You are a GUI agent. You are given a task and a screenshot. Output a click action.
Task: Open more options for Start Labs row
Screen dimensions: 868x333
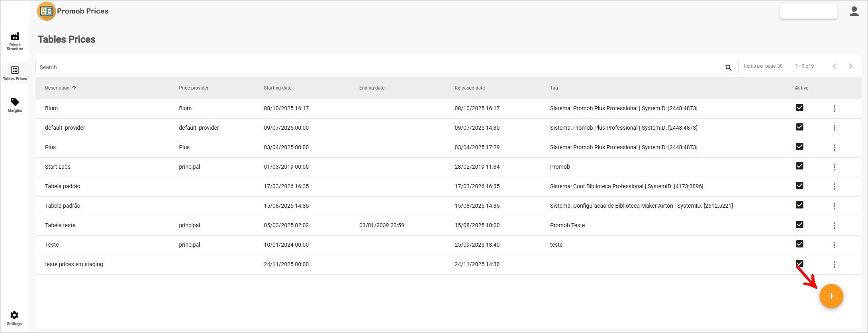(x=835, y=167)
